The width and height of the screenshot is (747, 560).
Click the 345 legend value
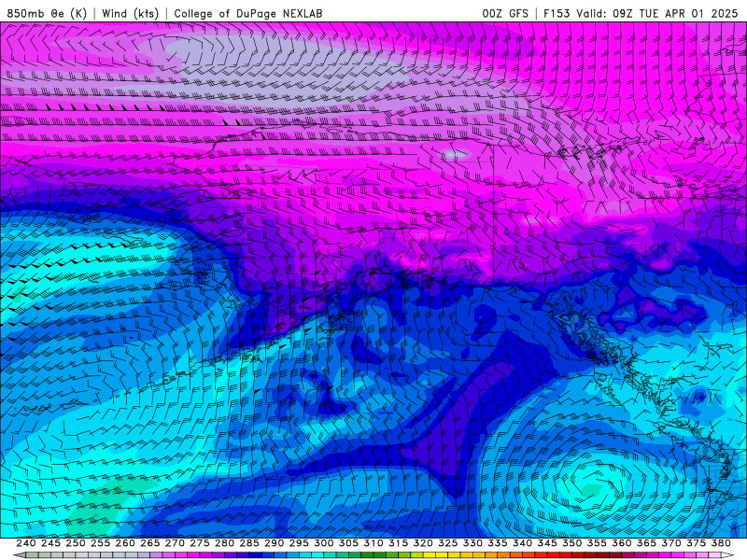tap(547, 543)
